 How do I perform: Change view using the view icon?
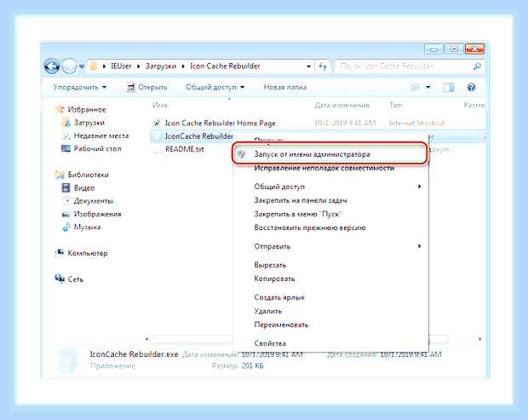415,87
